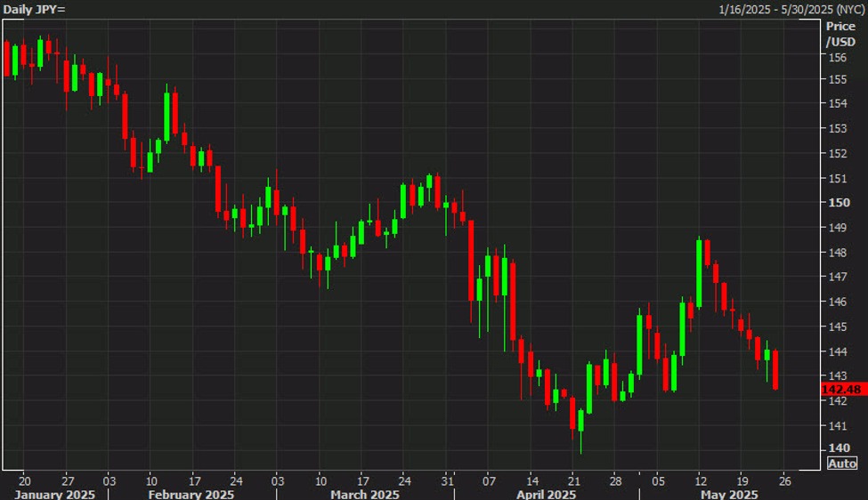Viewport: 868px width, 500px height.
Task: Click the Price /USD axis header
Action: click(x=840, y=34)
